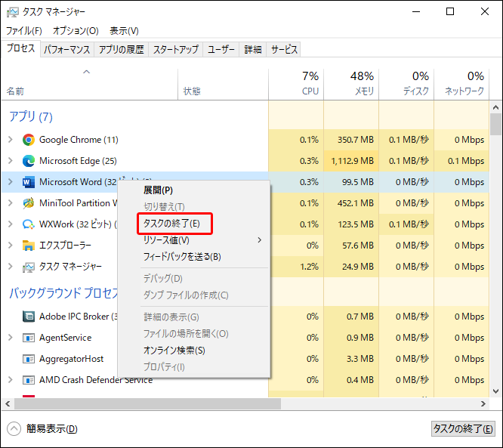The height and width of the screenshot is (448, 503).
Task: Click the Adobe IPC Broker icon
Action: pyautogui.click(x=29, y=317)
